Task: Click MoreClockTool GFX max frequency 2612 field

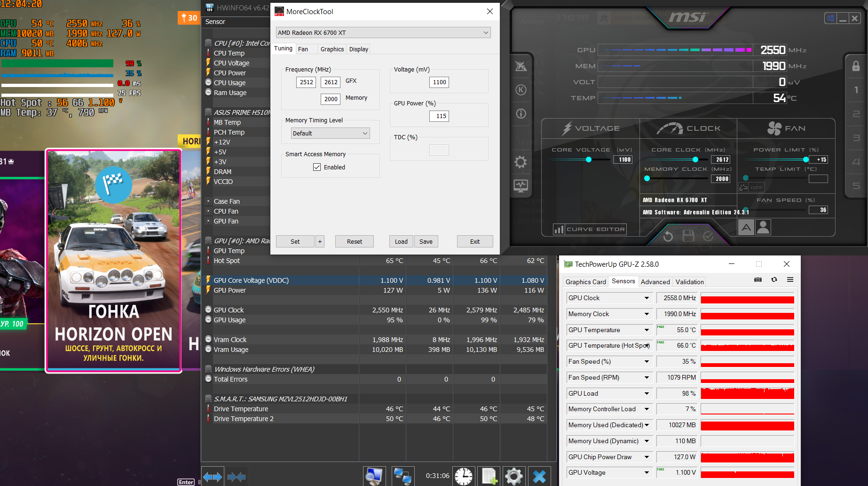Action: pyautogui.click(x=331, y=82)
